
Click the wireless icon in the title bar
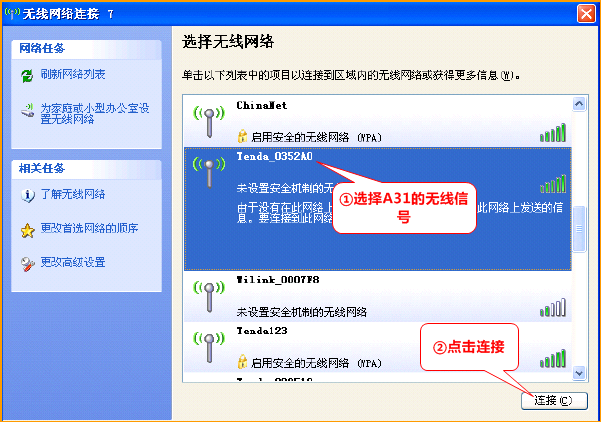12,12
